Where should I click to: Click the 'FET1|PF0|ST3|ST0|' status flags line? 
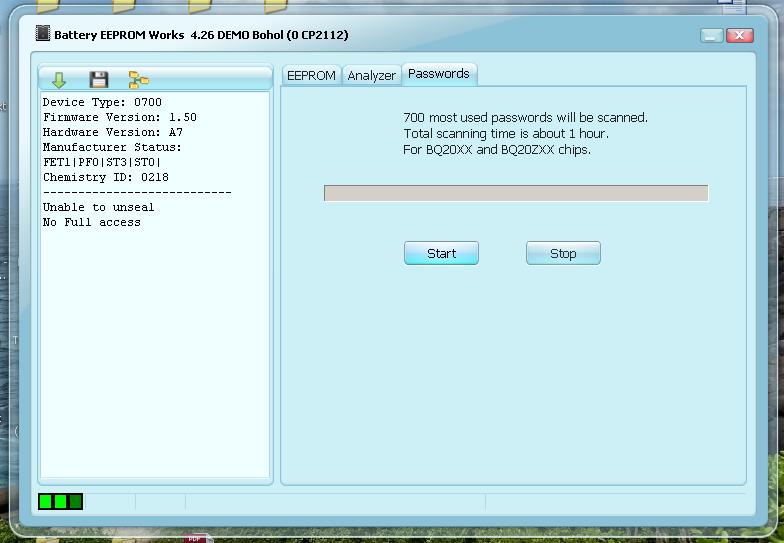[101, 162]
